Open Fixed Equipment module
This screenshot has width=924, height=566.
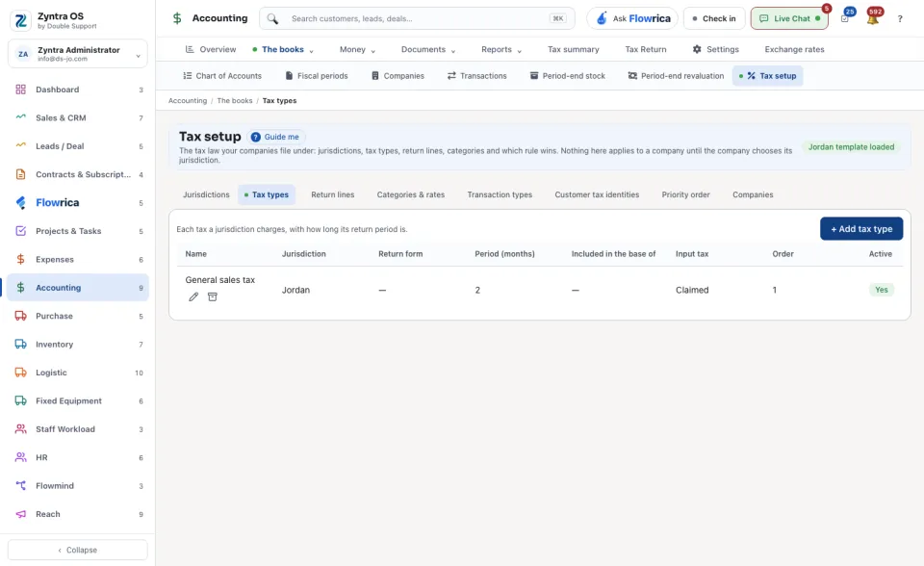coord(78,400)
